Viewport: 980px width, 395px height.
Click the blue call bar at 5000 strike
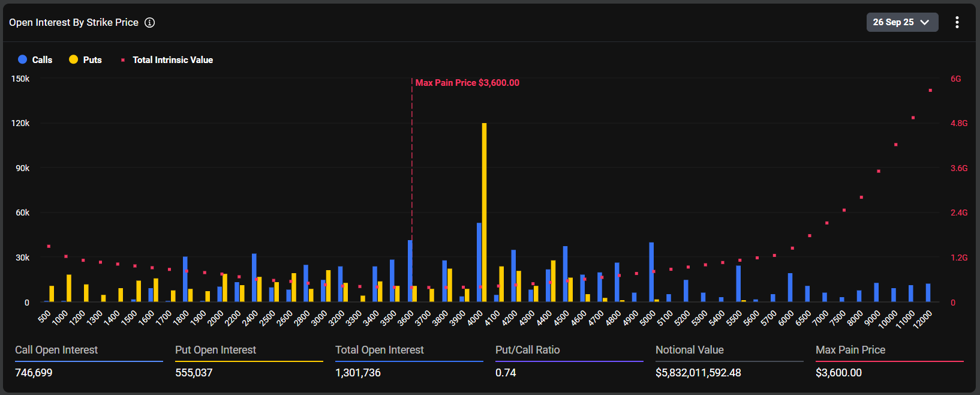651,272
